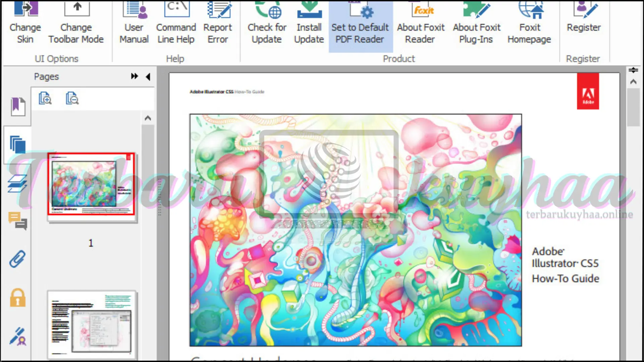
Task: Enlarge page thumbnails icon
Action: click(45, 98)
